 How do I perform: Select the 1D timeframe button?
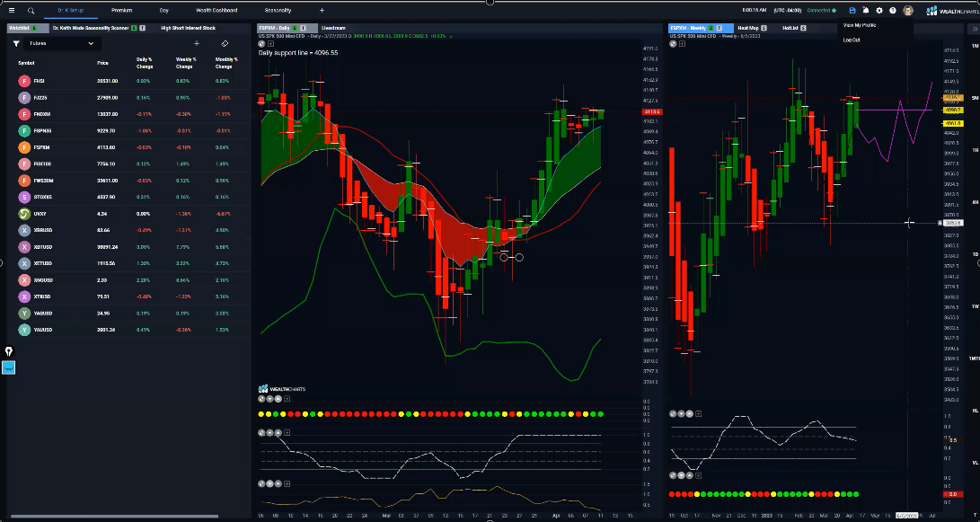click(x=975, y=254)
